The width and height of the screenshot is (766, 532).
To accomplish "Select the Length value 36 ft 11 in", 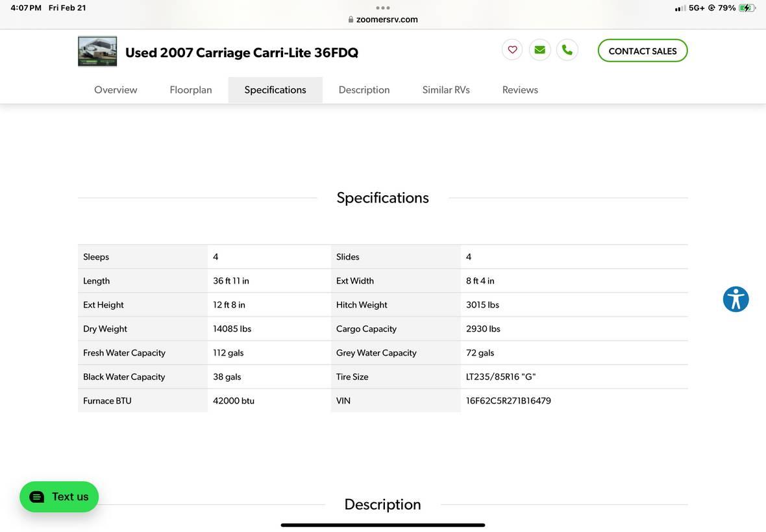I will coord(231,281).
